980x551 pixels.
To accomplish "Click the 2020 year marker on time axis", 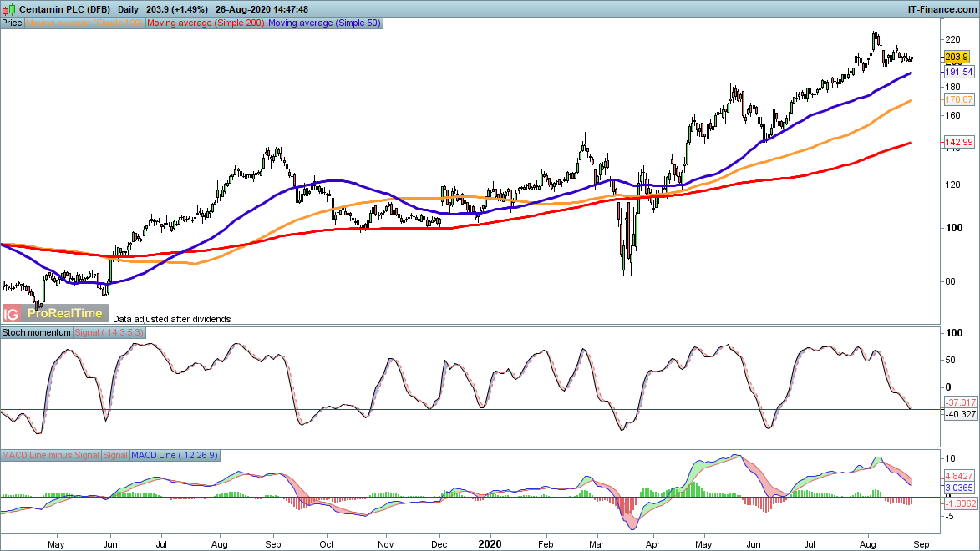I will (490, 543).
